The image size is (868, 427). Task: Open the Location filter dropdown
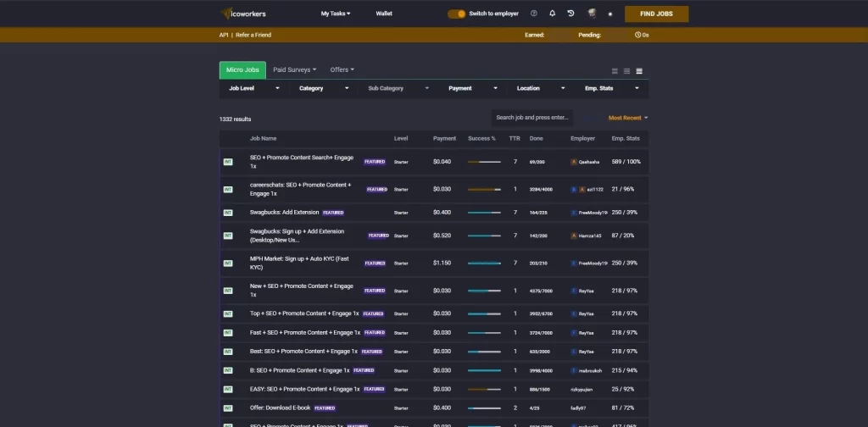541,88
